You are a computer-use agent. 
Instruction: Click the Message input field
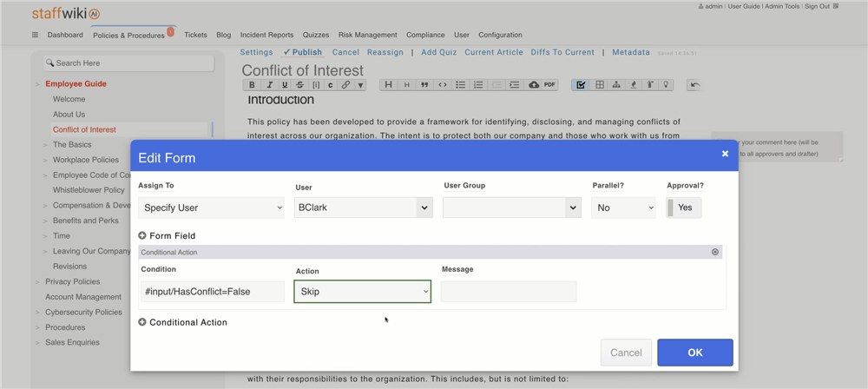click(x=509, y=292)
